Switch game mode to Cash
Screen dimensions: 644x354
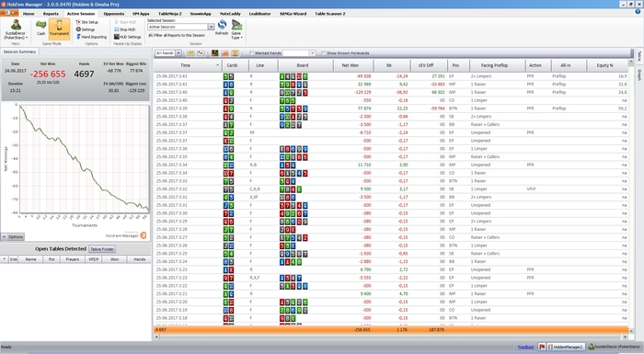[40, 28]
